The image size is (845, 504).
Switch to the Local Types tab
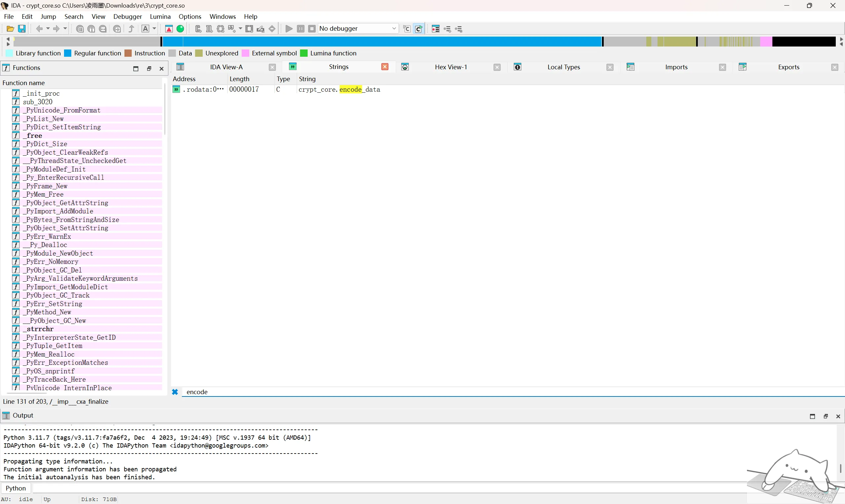[x=563, y=67]
